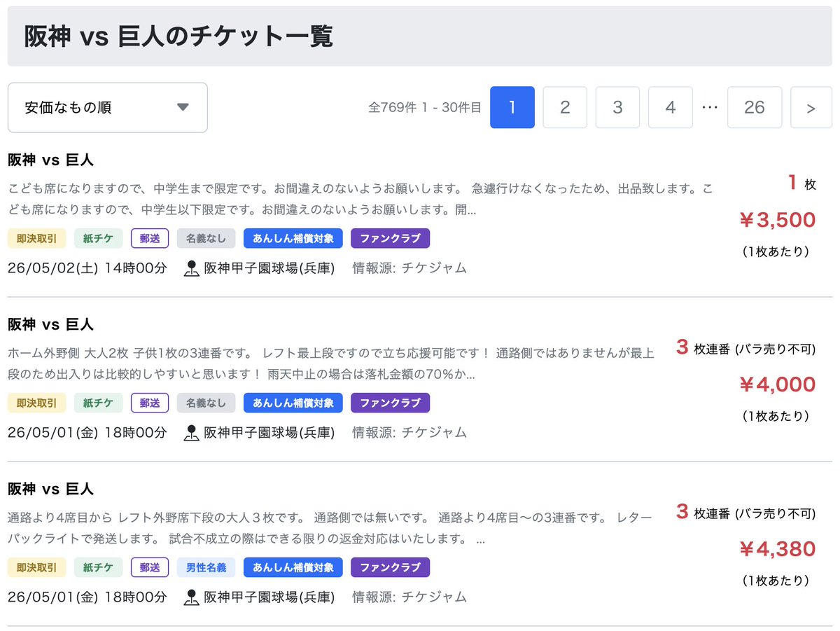This screenshot has height=631, width=840.
Task: Click the description starting 通路より4席目から
Action: coord(330,529)
